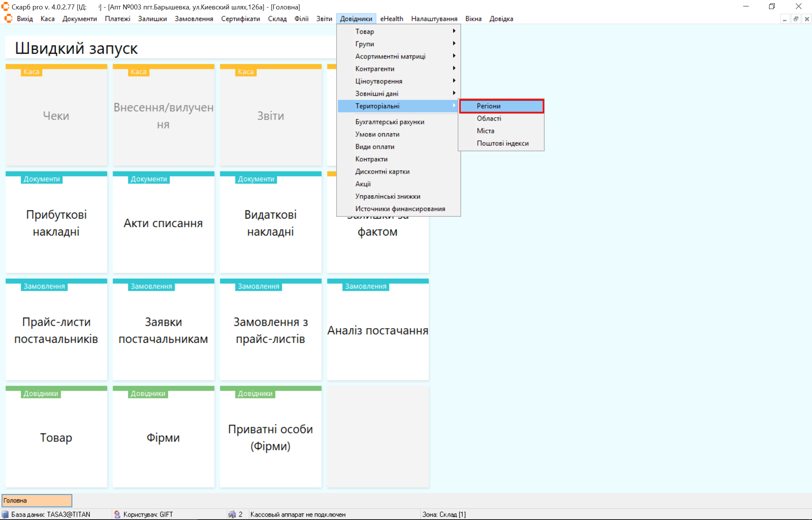Switch to the Головна window tab
The width and height of the screenshot is (812, 520).
37,500
